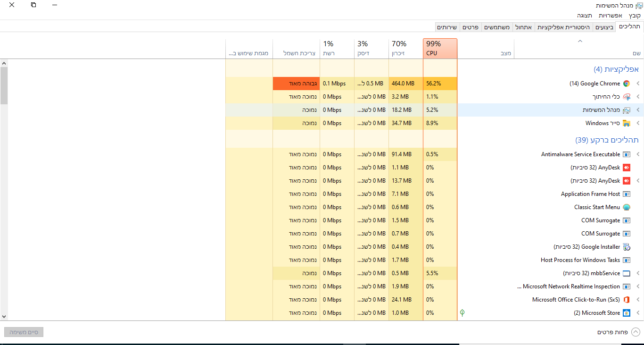The width and height of the screenshot is (644, 345).
Task: Collapse details with the פחות פרטים arrow
Action: (636, 332)
